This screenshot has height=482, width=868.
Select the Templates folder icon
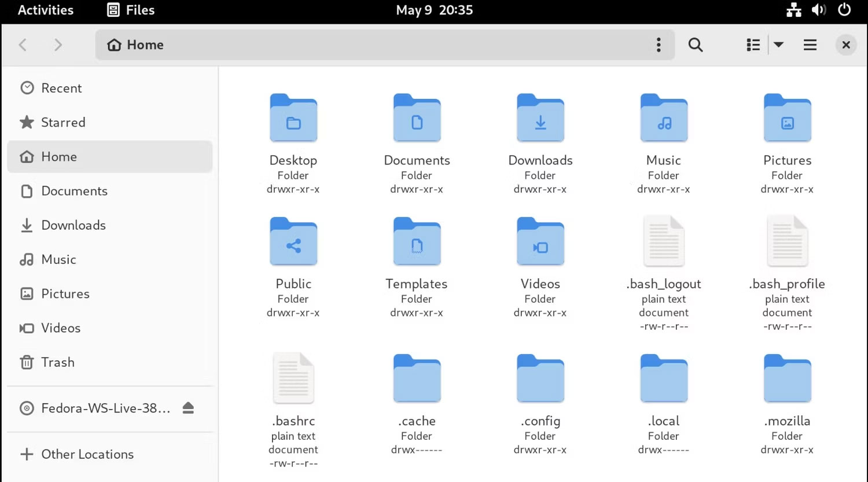417,241
